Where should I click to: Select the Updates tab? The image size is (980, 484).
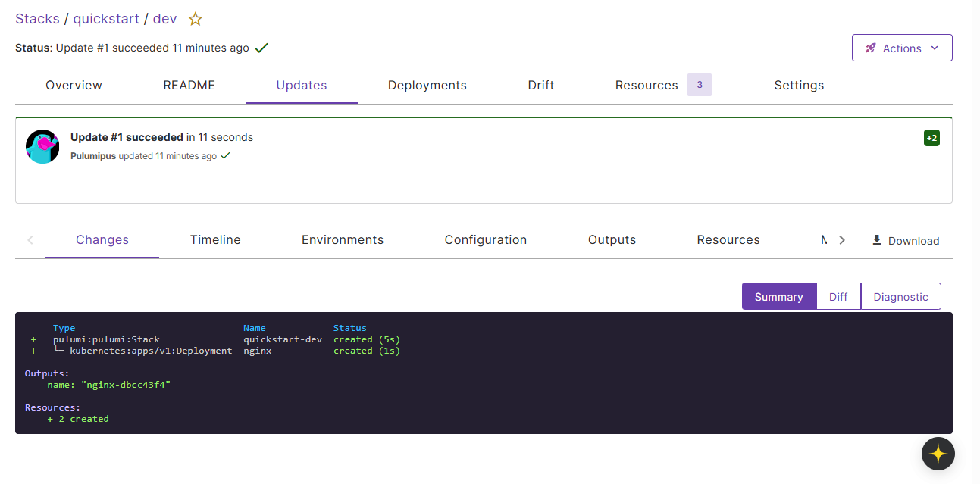[302, 85]
